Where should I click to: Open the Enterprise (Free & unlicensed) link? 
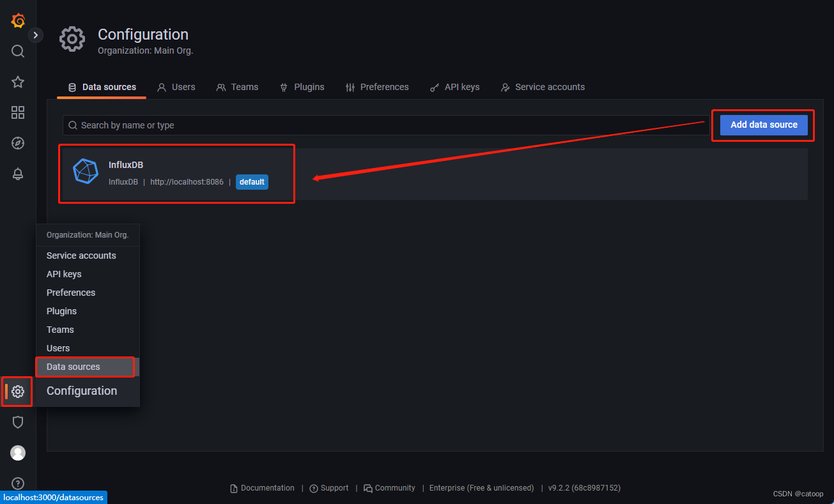click(481, 488)
